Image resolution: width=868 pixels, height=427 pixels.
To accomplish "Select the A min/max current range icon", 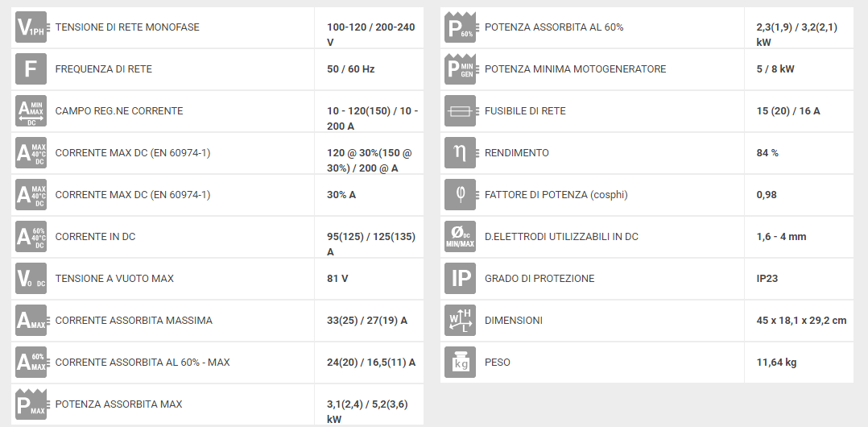I will pos(31,110).
